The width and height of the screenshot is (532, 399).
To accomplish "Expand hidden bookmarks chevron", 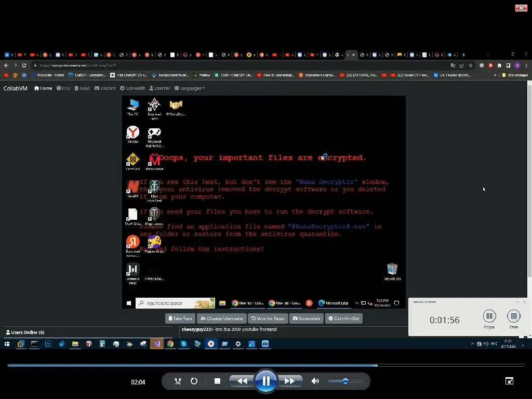I will (x=495, y=75).
